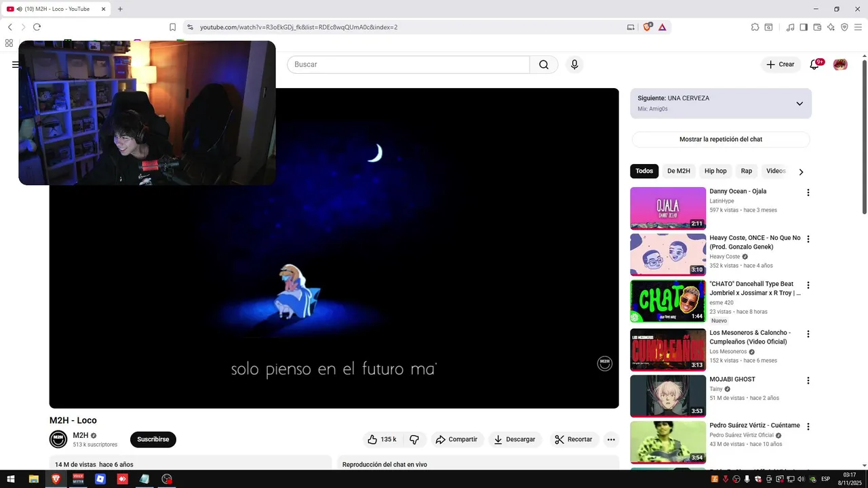868x488 pixels.
Task: Open site info icon in address bar
Action: 191,27
